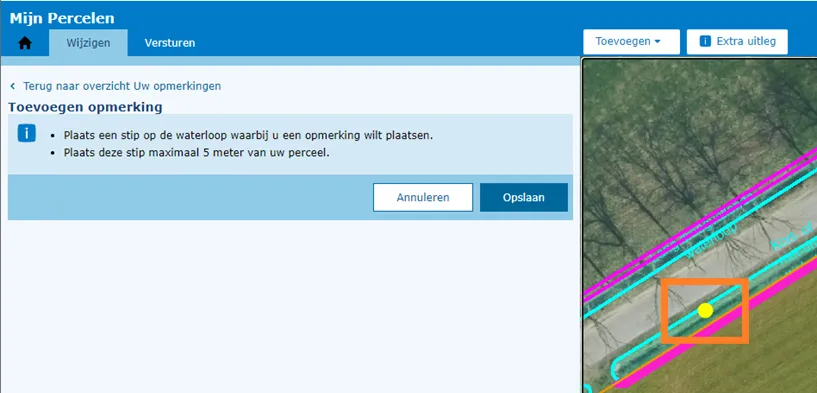Click the Waterloop label on the map
The width and height of the screenshot is (817, 393).
click(711, 241)
